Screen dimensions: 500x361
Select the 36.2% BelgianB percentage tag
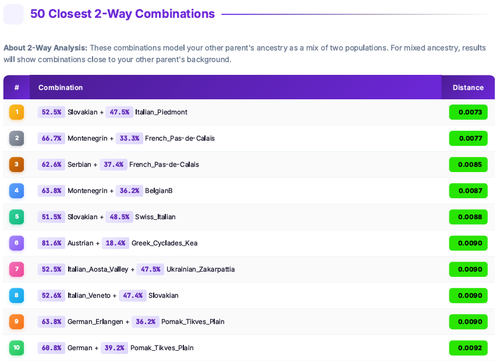tap(129, 191)
